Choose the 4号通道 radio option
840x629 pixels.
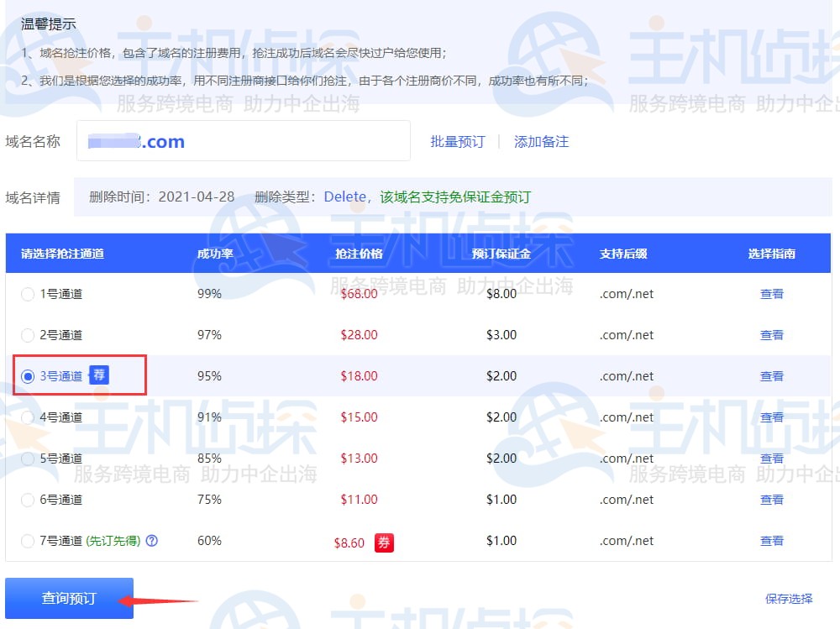click(28, 417)
